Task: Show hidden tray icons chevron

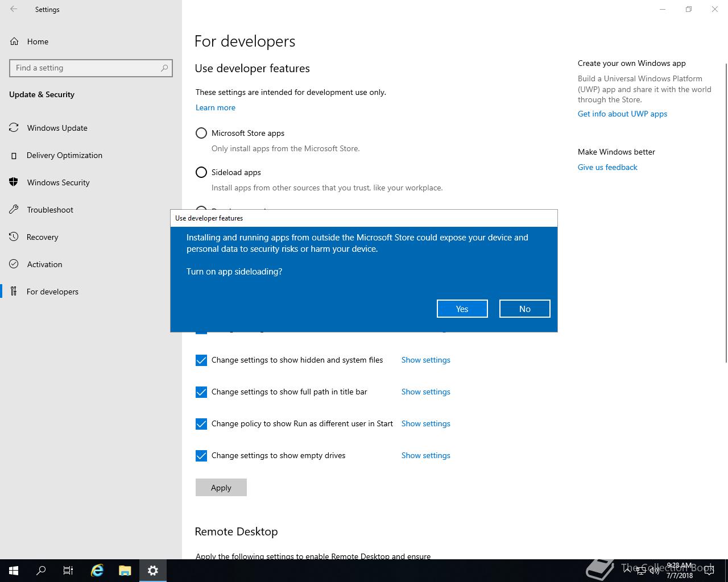Action: tap(627, 571)
